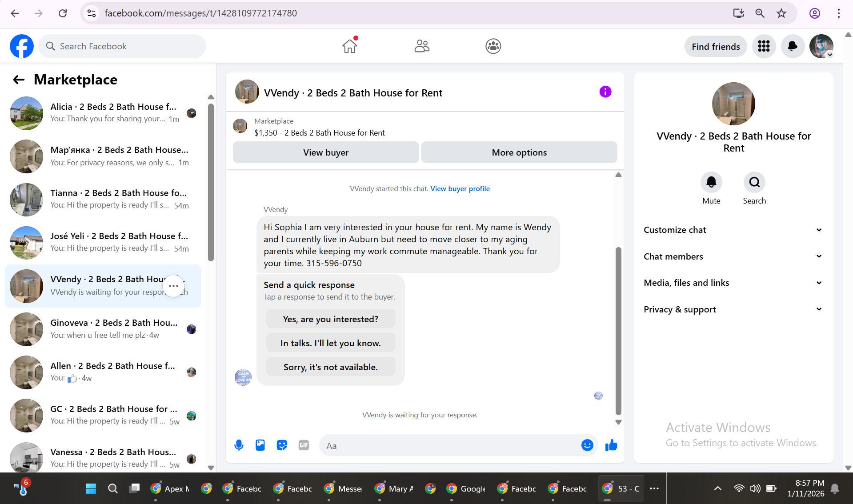Expand the Chat members section
This screenshot has height=504, width=853.
733,256
